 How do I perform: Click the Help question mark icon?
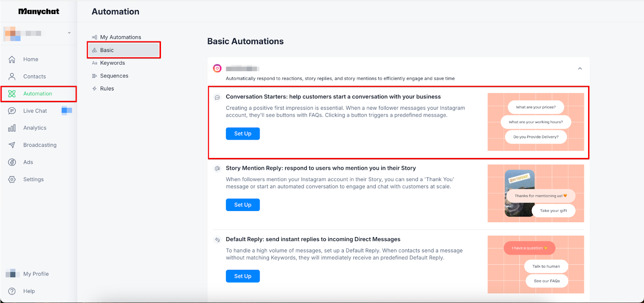tap(12, 291)
